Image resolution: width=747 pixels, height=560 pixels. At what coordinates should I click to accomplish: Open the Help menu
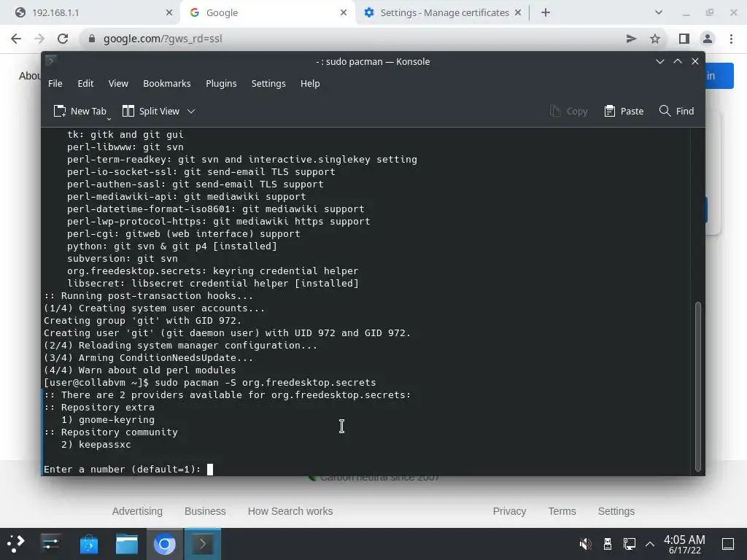point(310,83)
